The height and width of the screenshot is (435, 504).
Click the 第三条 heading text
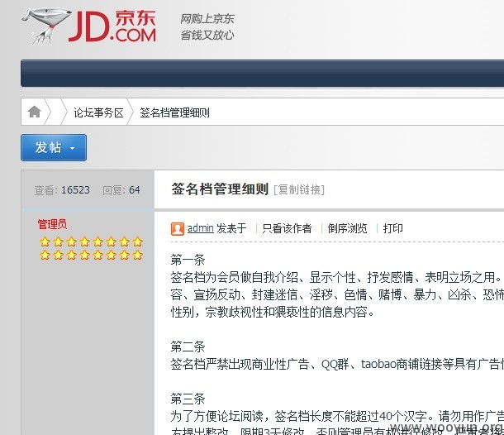[x=188, y=399]
